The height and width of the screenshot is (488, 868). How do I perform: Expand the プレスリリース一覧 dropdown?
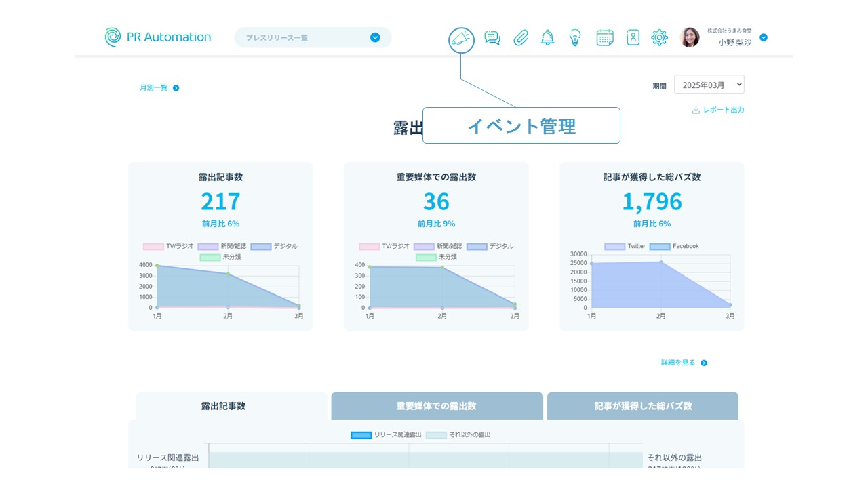pos(375,38)
